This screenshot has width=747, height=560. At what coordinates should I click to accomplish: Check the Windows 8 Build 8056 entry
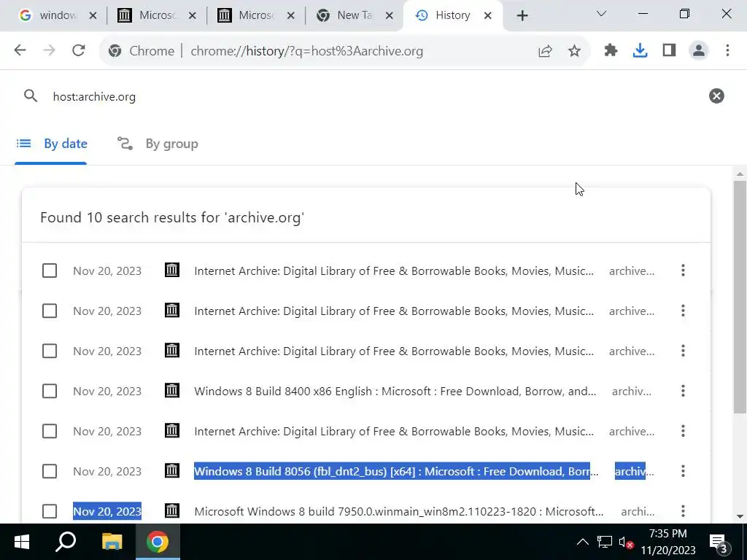click(x=50, y=471)
